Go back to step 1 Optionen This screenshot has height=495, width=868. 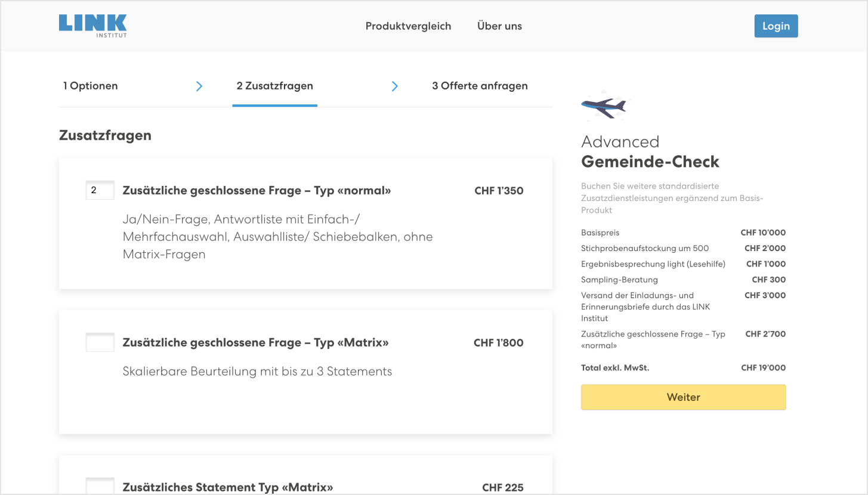click(x=91, y=86)
